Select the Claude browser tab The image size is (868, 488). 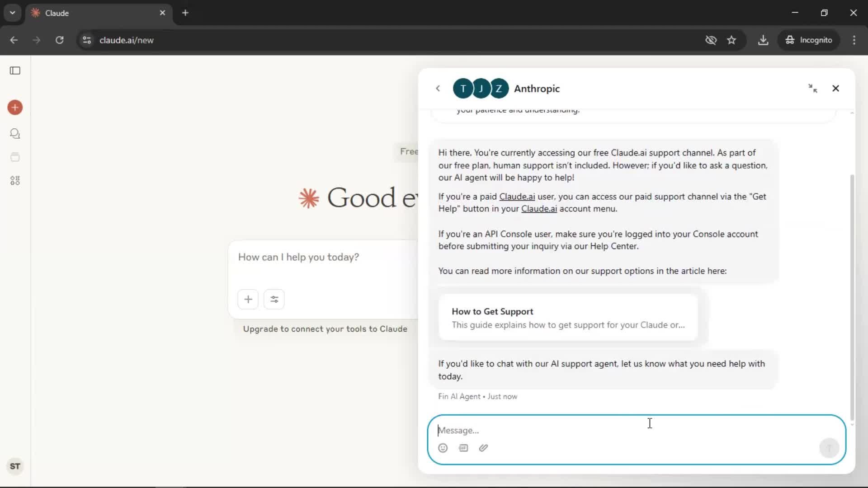tap(99, 13)
